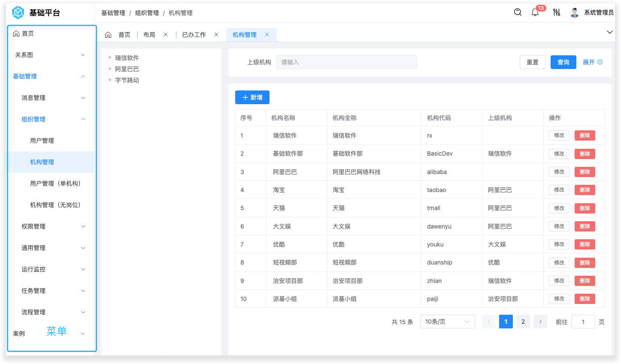Open the tab list dropdown chevron

point(609,32)
